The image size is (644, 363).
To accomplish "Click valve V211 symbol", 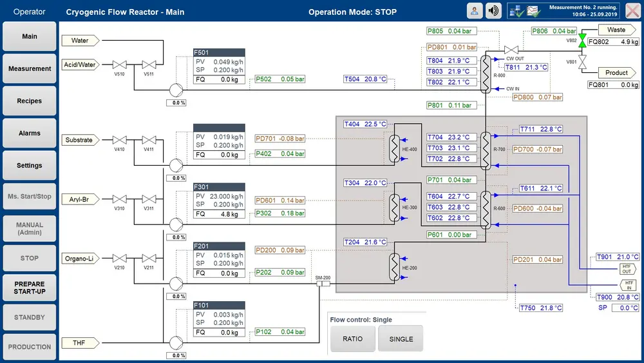I will (149, 258).
